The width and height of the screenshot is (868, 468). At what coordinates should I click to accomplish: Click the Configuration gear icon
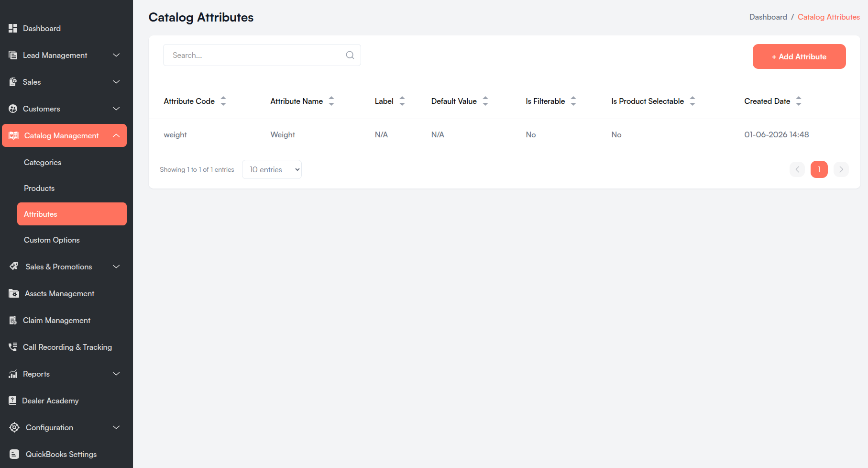pos(14,427)
